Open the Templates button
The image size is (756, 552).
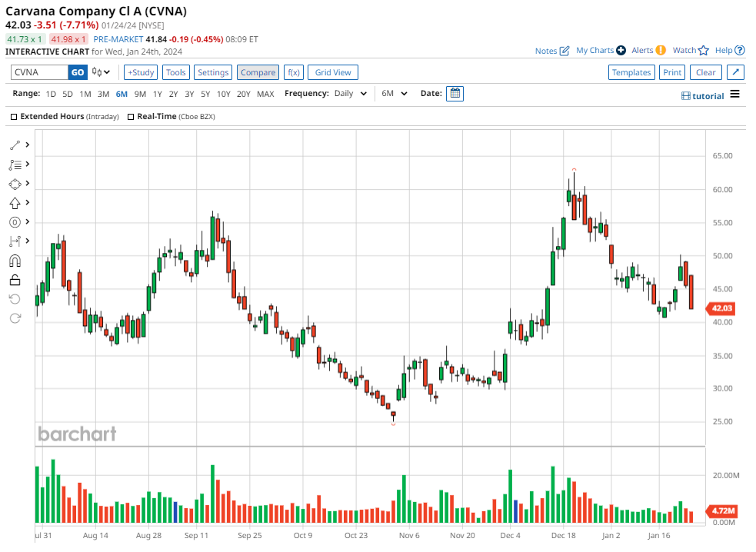point(631,72)
